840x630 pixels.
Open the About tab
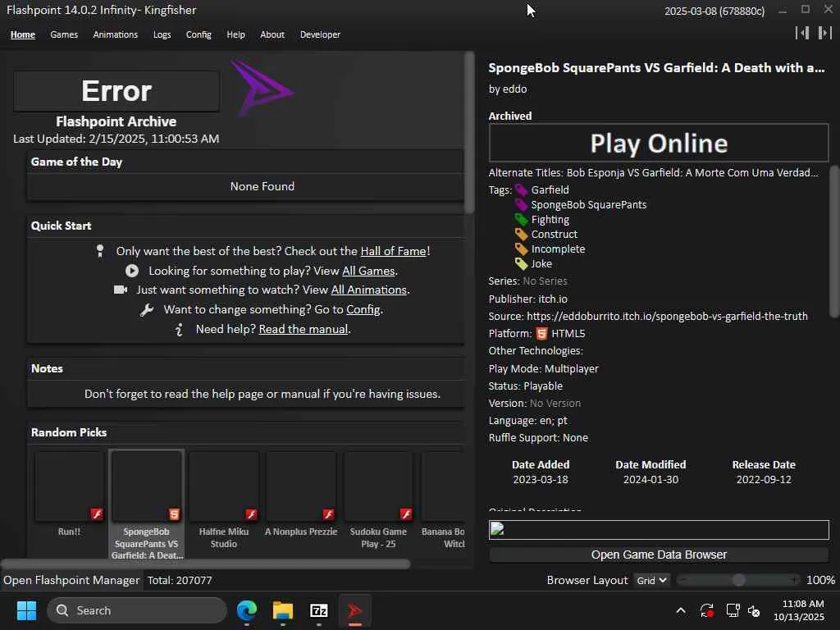click(272, 34)
